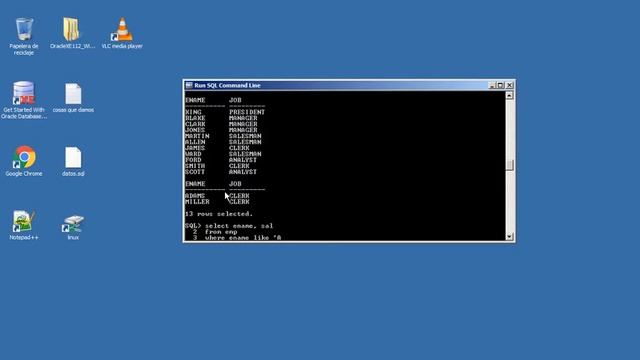The width and height of the screenshot is (640, 360).
Task: Click the console scrollbar down arrow
Action: 509,237
